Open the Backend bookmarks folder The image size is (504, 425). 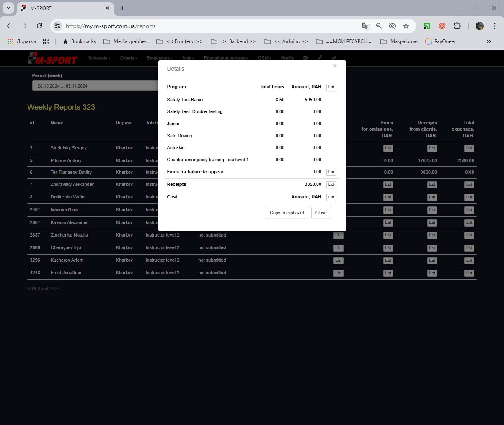(x=233, y=41)
